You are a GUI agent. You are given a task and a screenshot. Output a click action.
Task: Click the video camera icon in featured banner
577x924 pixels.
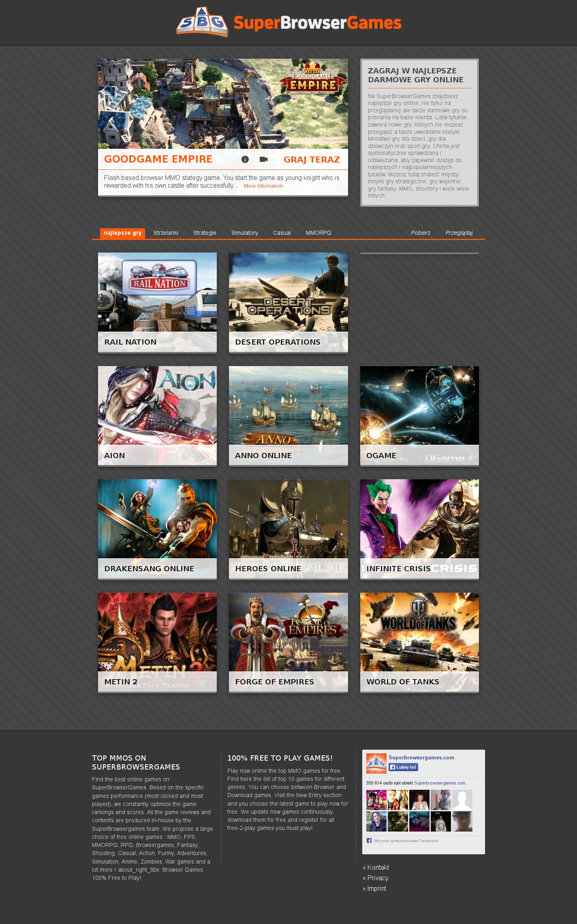tap(263, 159)
